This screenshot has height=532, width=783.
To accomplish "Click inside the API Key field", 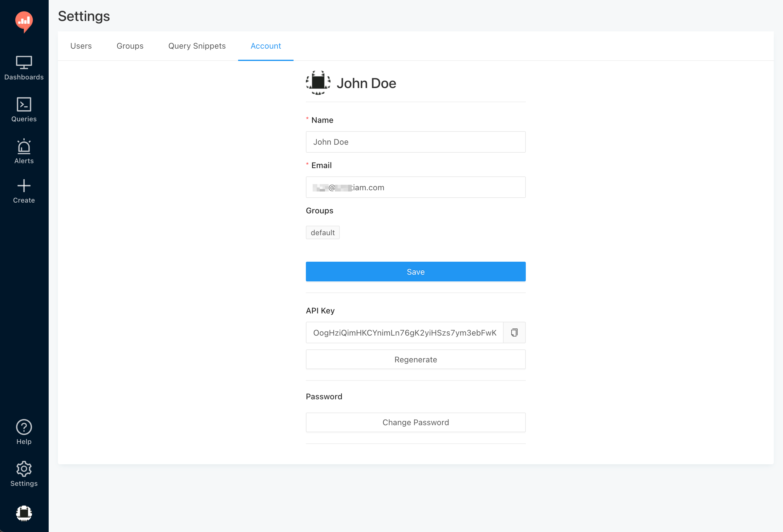I will [x=405, y=333].
